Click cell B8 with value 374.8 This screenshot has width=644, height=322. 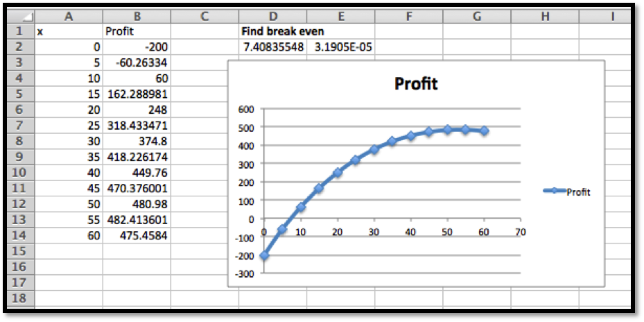point(136,142)
